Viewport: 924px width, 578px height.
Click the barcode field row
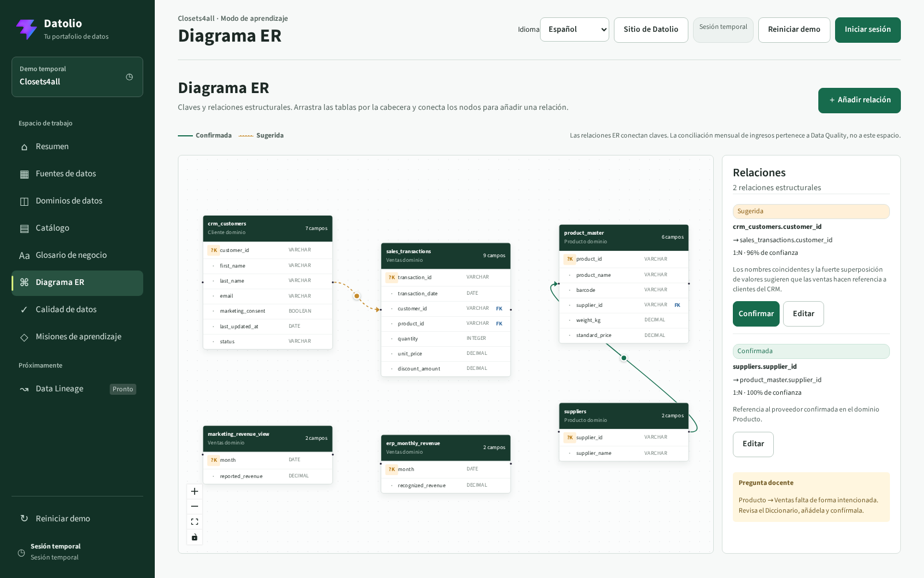pos(624,290)
